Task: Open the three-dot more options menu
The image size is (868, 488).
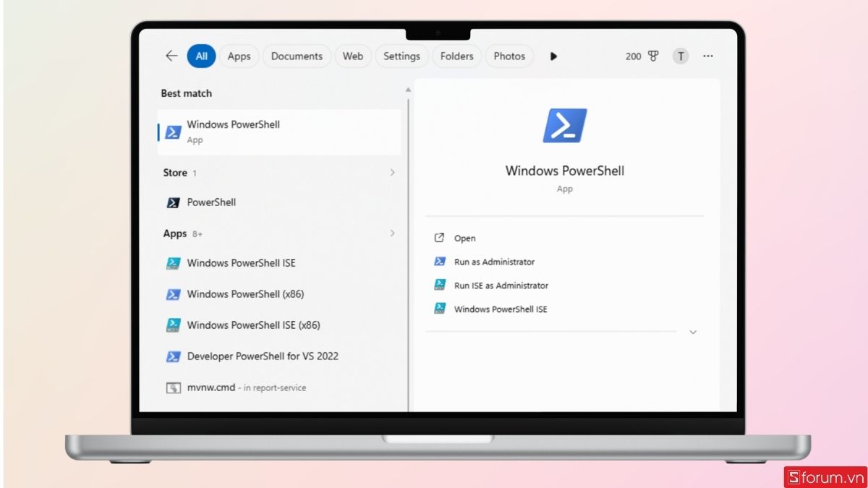Action: tap(708, 56)
